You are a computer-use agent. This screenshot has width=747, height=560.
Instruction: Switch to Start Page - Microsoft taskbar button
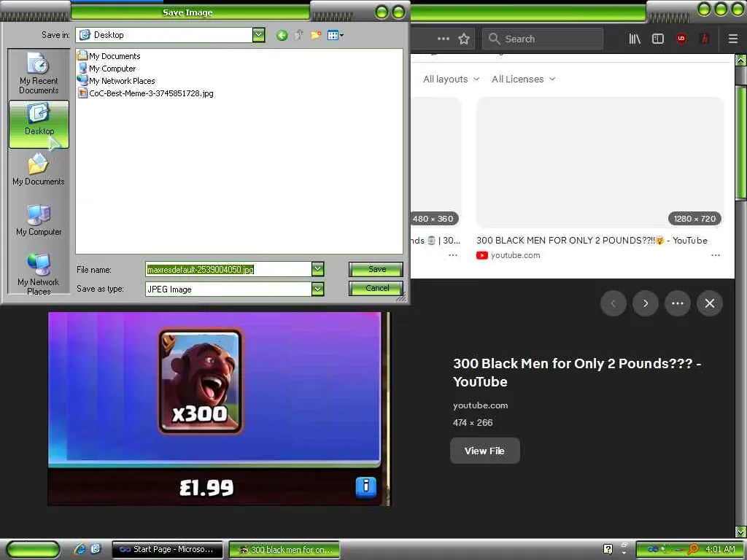[x=167, y=549]
